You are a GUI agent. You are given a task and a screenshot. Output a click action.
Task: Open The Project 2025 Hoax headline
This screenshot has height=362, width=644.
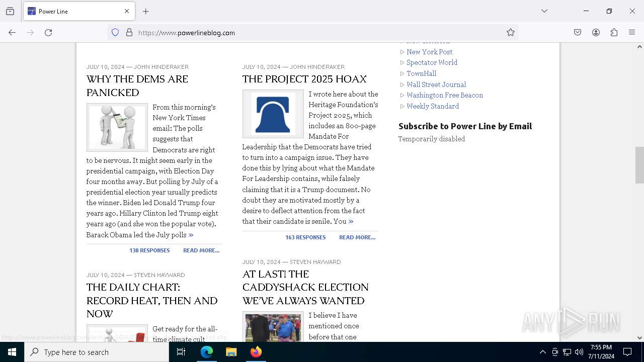click(304, 79)
